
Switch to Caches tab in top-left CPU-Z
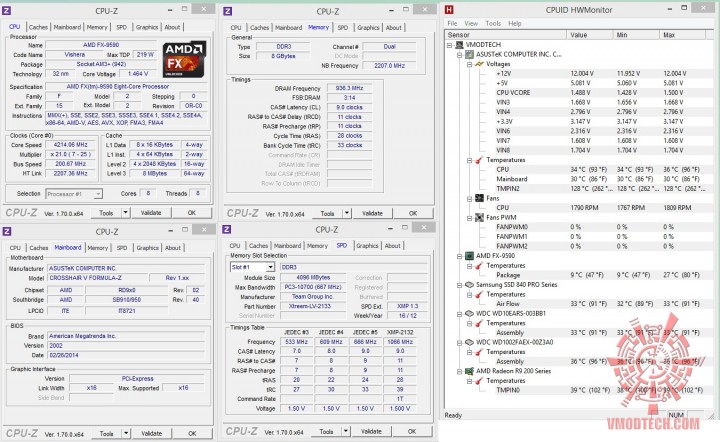click(38, 27)
